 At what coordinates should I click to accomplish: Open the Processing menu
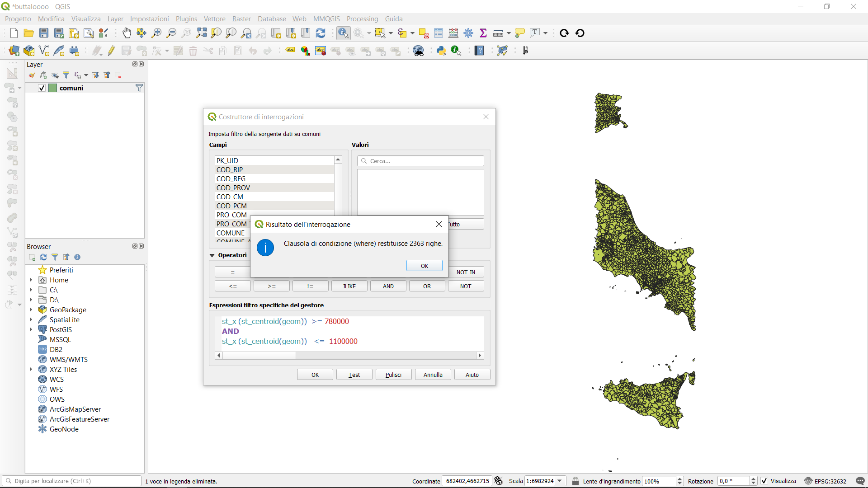point(362,19)
